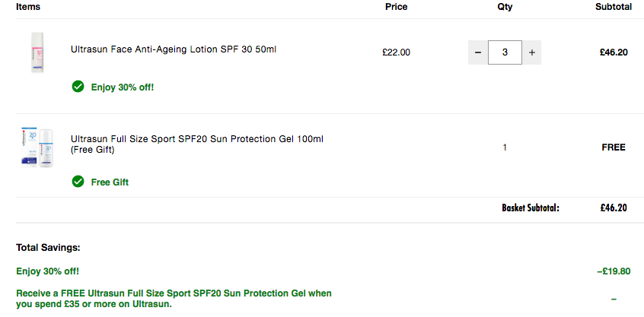Select the Subtotal column header
Viewport: 644px width, 317px height.
(614, 7)
